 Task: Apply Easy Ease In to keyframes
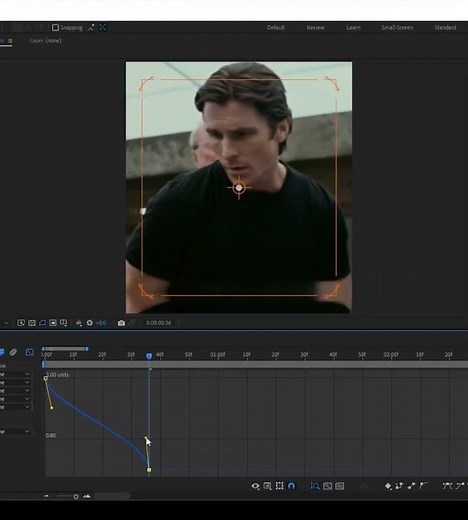460,486
